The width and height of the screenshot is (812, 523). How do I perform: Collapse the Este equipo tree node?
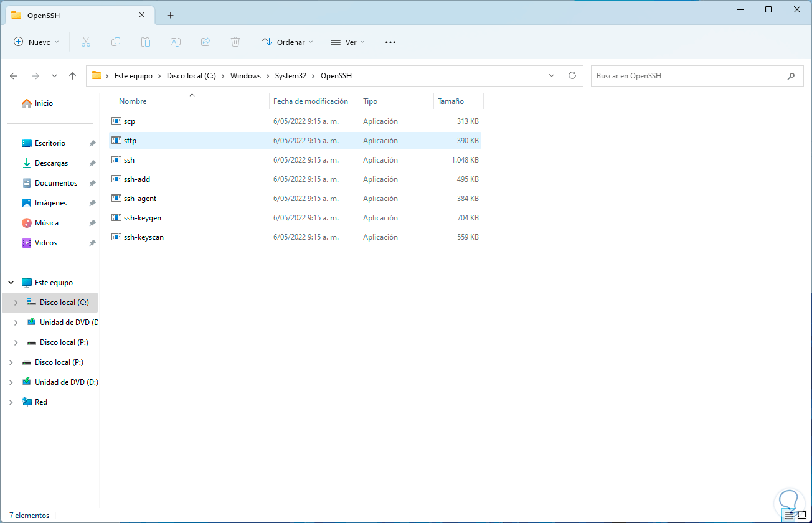coord(11,283)
